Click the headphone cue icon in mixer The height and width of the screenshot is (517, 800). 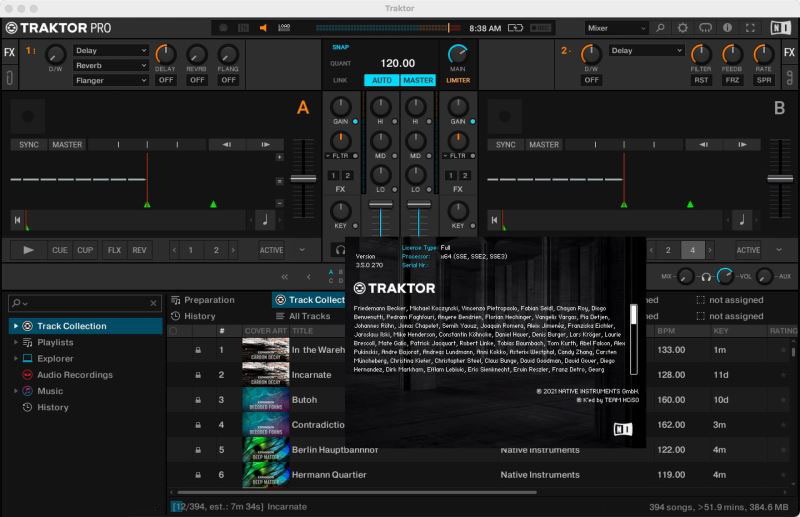pyautogui.click(x=340, y=250)
